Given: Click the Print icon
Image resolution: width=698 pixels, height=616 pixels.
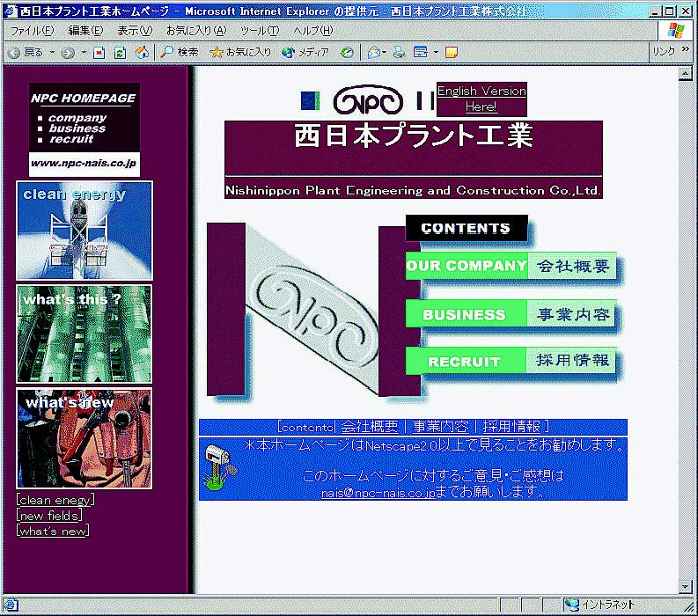Looking at the screenshot, I should pos(399,53).
